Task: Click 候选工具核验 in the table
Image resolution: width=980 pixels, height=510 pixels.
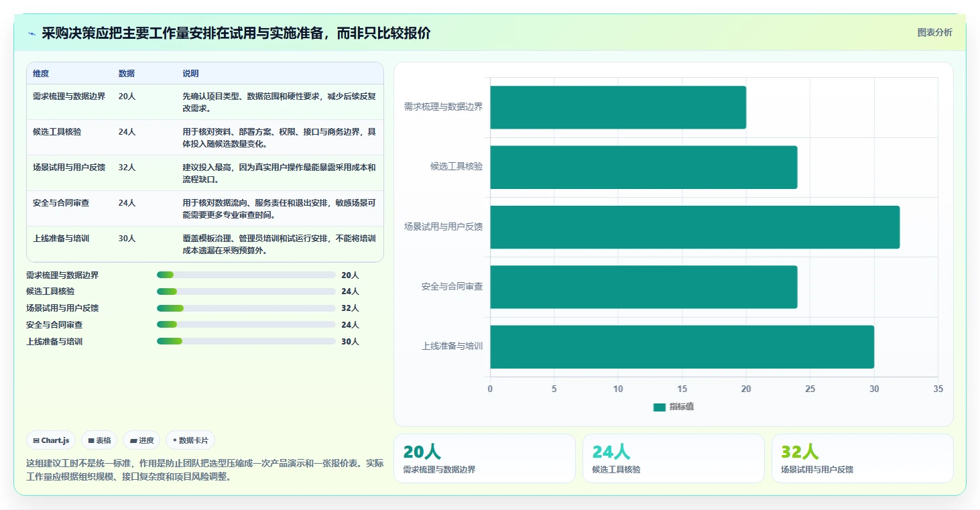Action: (x=57, y=132)
